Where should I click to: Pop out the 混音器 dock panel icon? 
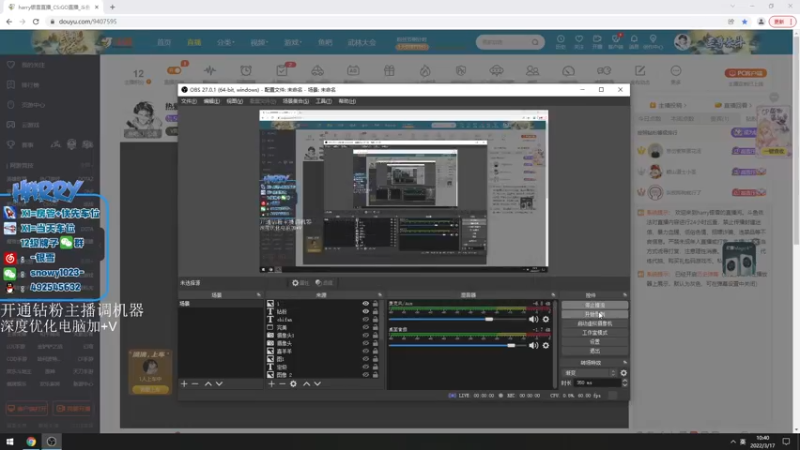553,295
